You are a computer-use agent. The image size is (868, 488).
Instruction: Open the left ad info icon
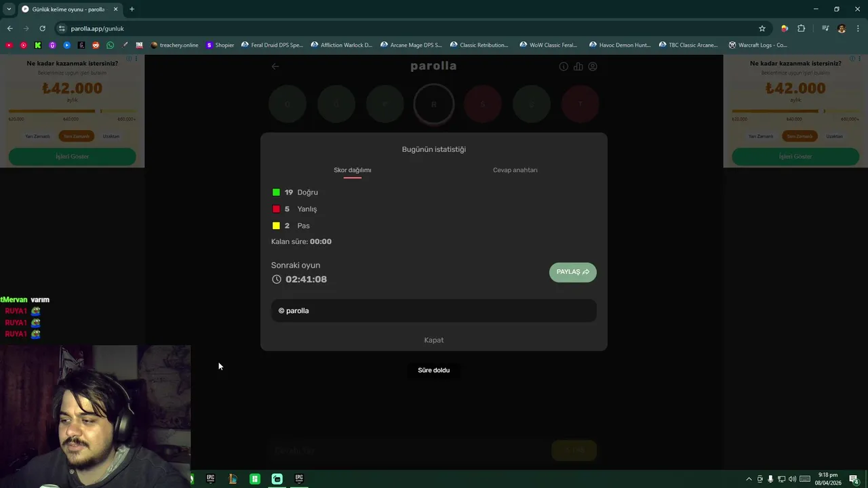[129, 59]
